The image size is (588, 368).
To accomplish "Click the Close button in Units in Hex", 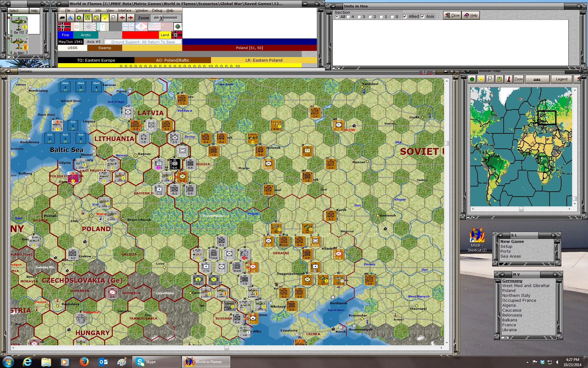I will (453, 15).
